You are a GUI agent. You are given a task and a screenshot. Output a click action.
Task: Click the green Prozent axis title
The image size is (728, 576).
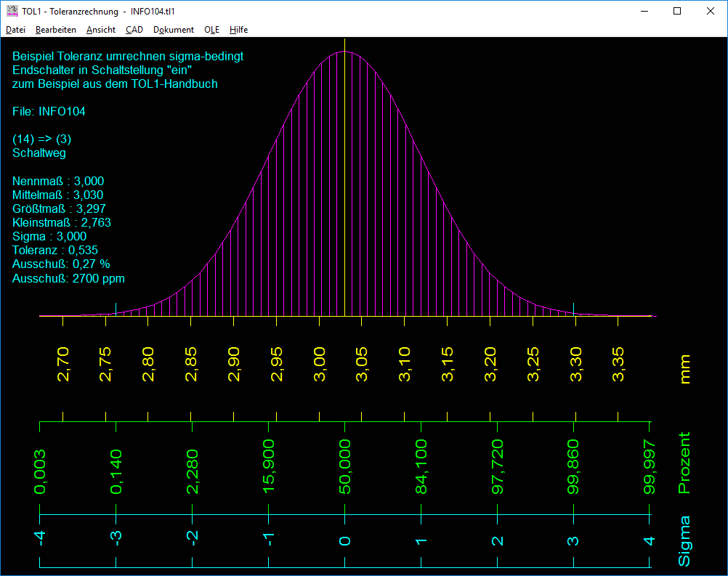point(684,463)
